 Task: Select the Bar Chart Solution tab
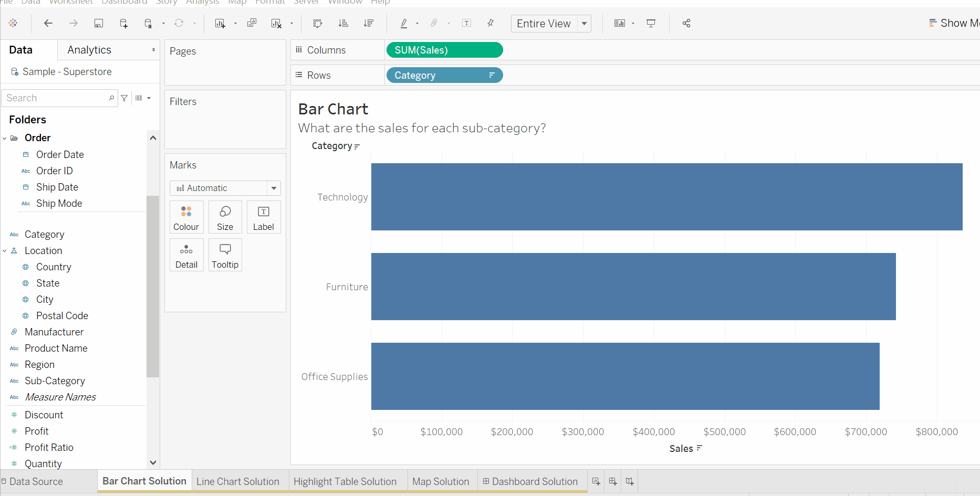[144, 481]
